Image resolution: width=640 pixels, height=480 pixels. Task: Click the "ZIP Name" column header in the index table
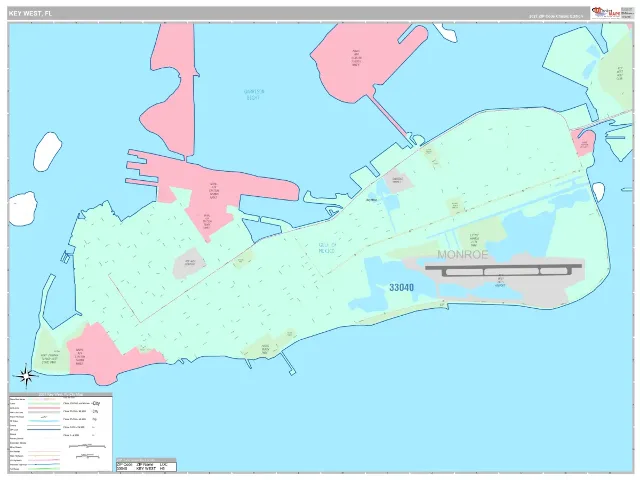coord(144,464)
